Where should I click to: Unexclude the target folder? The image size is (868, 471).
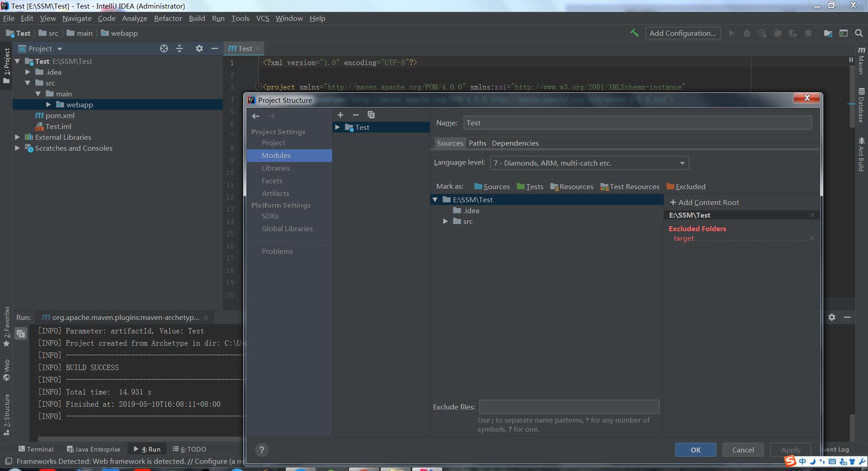point(812,238)
